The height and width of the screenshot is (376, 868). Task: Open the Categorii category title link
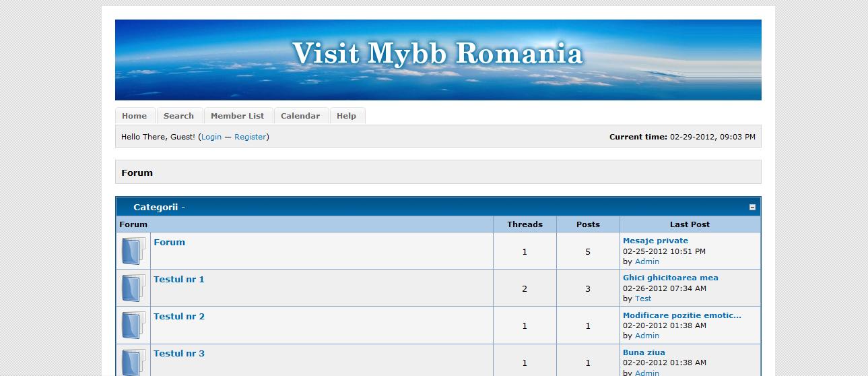155,208
